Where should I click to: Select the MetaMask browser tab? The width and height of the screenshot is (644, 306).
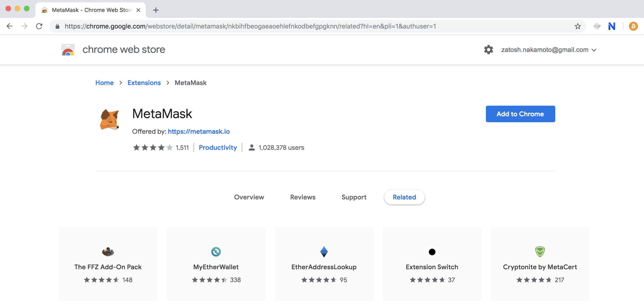[x=91, y=10]
